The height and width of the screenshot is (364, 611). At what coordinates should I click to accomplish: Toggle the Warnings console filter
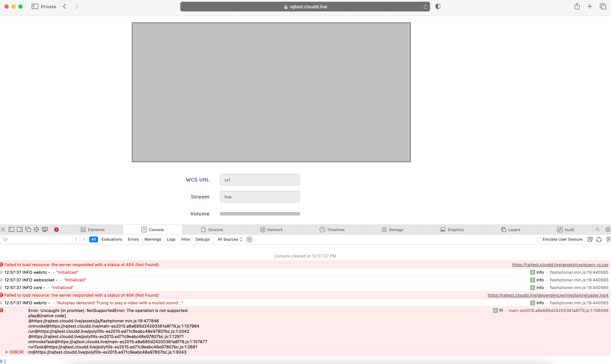tap(153, 239)
